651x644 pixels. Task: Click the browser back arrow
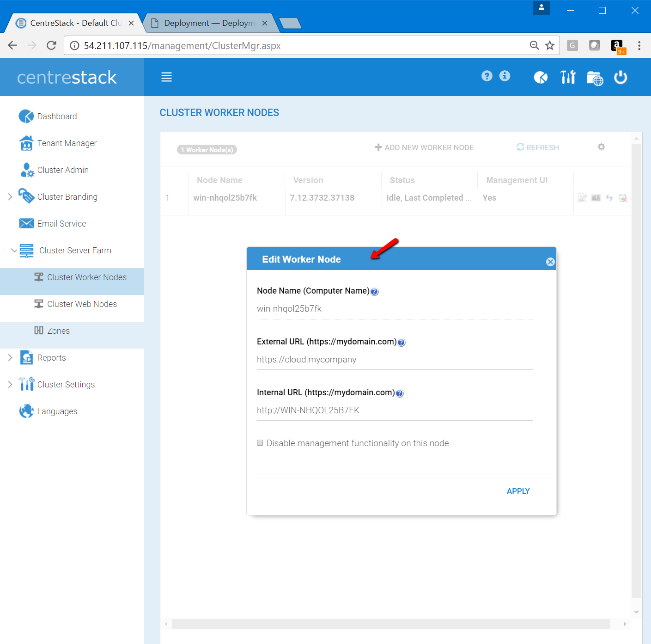point(12,45)
